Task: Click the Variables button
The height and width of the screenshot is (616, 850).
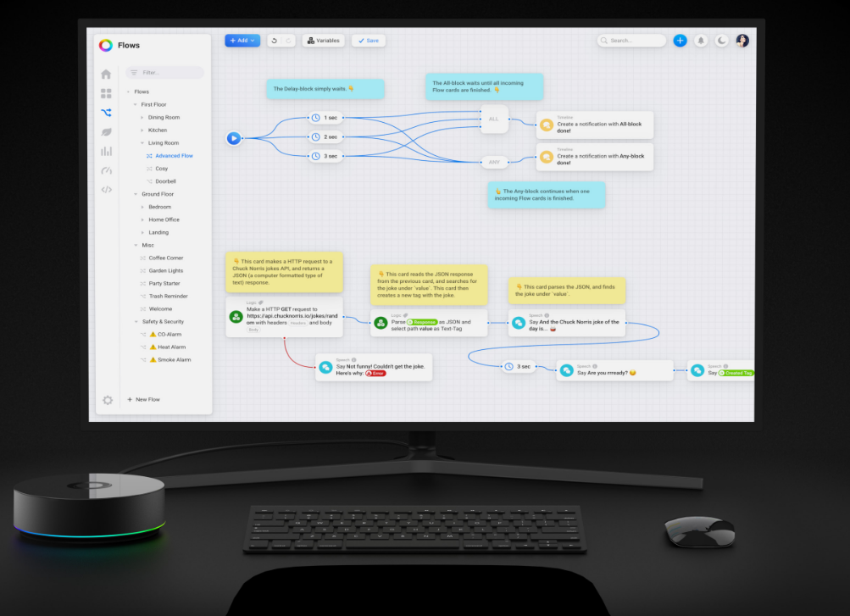Action: (x=324, y=41)
